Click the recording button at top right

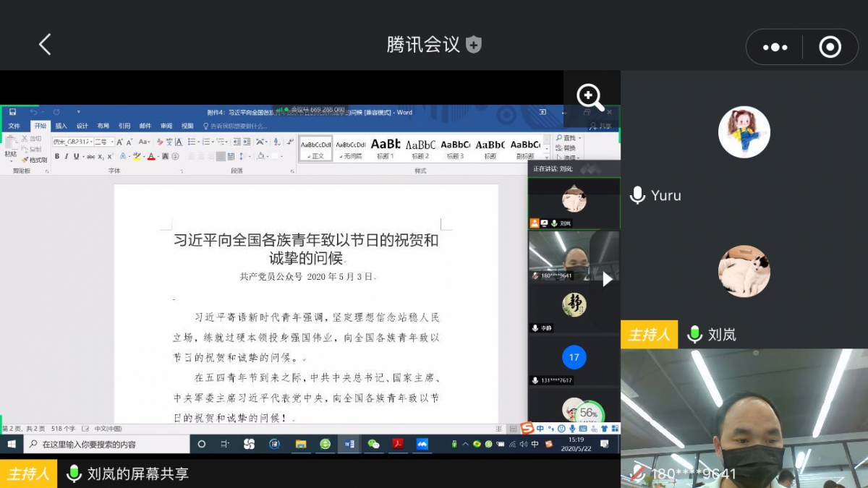[x=830, y=46]
